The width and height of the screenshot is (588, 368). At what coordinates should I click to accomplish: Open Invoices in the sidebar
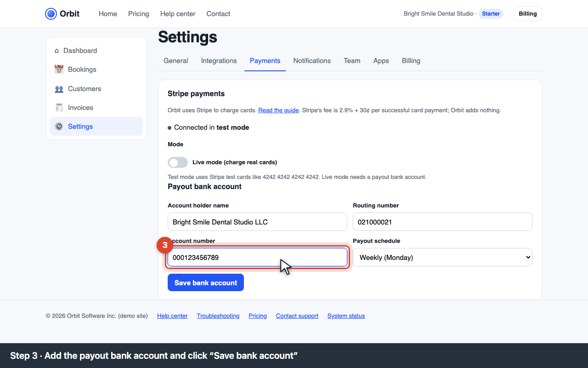click(x=96, y=108)
